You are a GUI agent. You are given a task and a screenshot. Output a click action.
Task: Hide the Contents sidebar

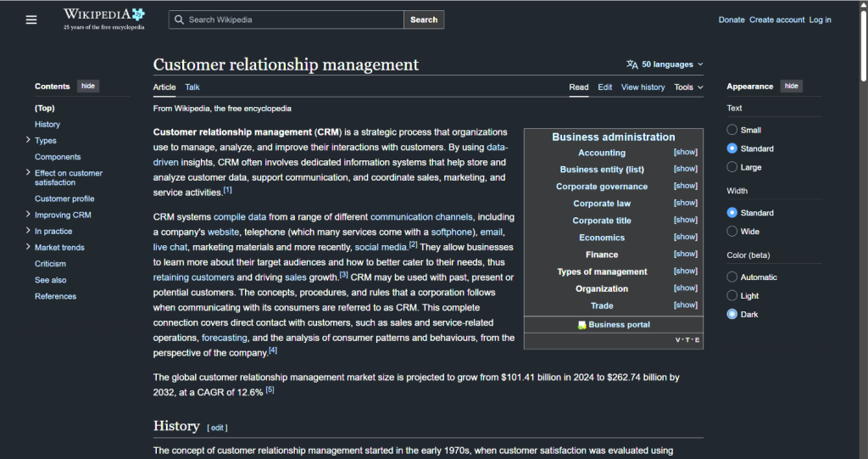tap(88, 86)
